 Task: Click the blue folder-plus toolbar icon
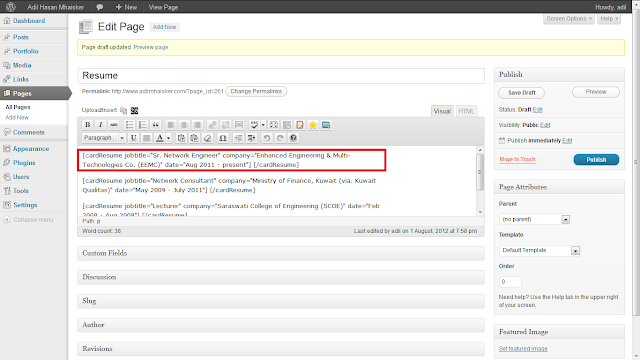(x=326, y=125)
